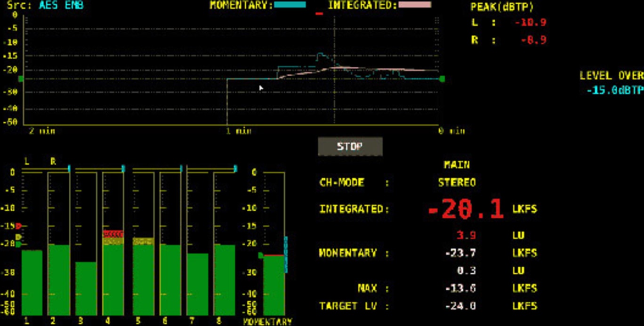The height and width of the screenshot is (326, 644).
Task: Click the -23.7 momentary LKFS value
Action: pyautogui.click(x=460, y=253)
